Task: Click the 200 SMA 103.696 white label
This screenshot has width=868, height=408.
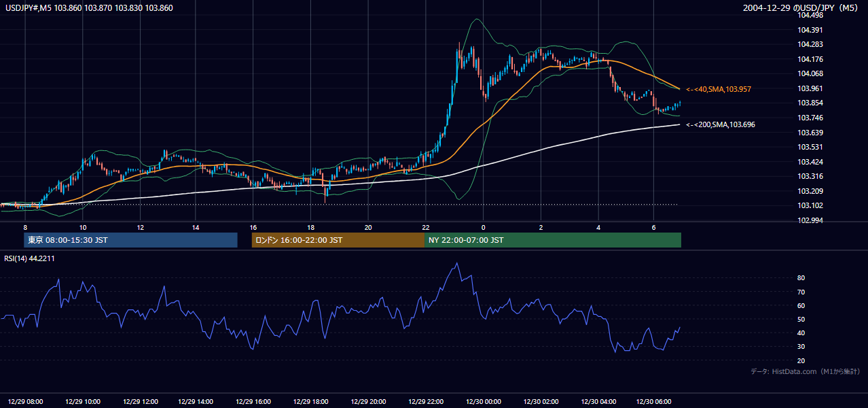Action: click(x=721, y=124)
